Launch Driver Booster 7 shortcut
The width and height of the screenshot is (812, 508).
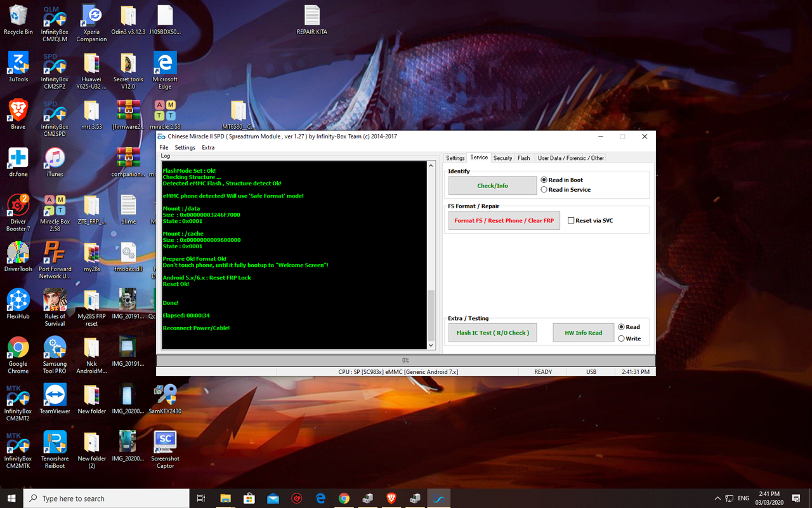pos(18,213)
